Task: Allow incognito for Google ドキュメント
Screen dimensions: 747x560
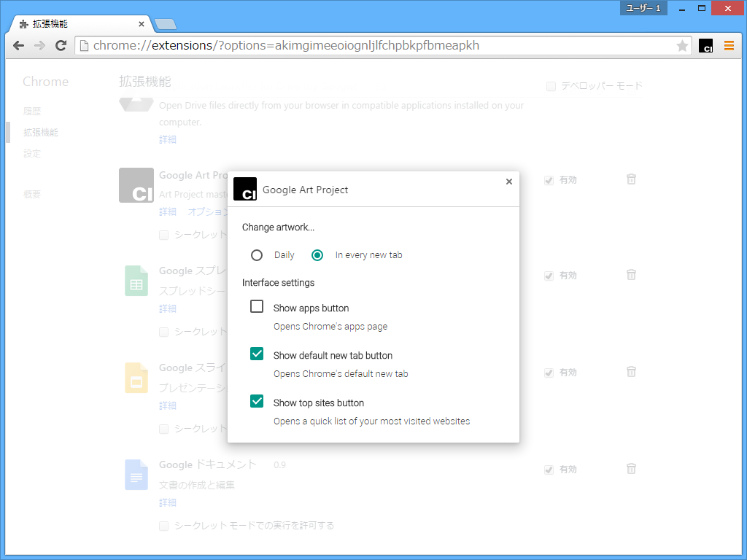Action: (164, 526)
